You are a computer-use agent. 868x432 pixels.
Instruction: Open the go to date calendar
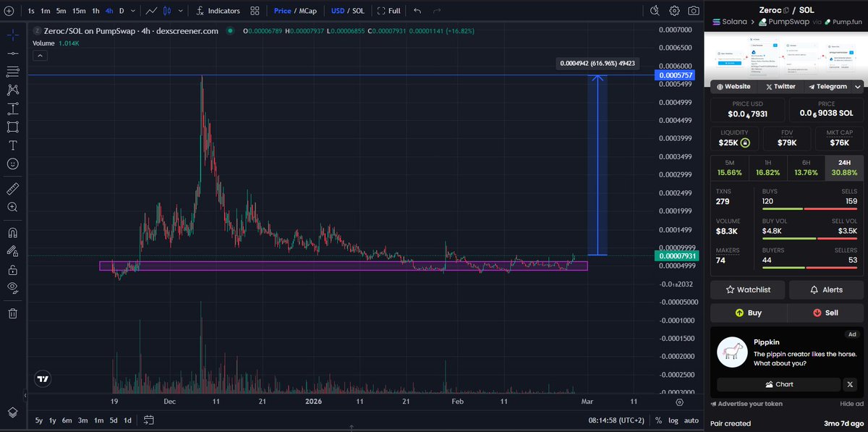point(149,420)
